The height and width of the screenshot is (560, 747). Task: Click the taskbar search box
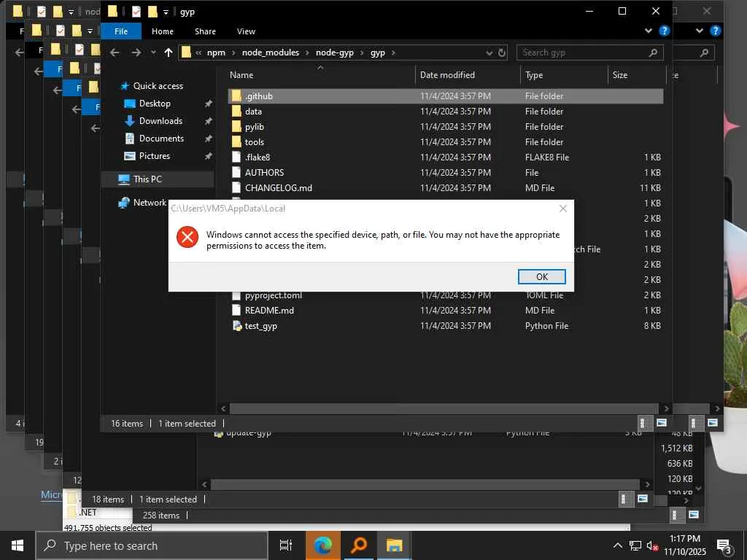click(152, 545)
